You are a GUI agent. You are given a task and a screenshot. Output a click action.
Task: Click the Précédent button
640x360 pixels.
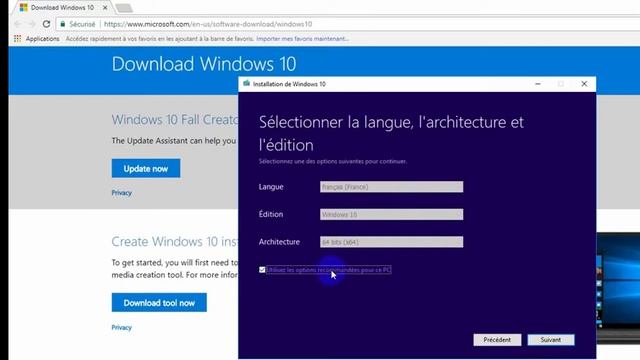[497, 340]
